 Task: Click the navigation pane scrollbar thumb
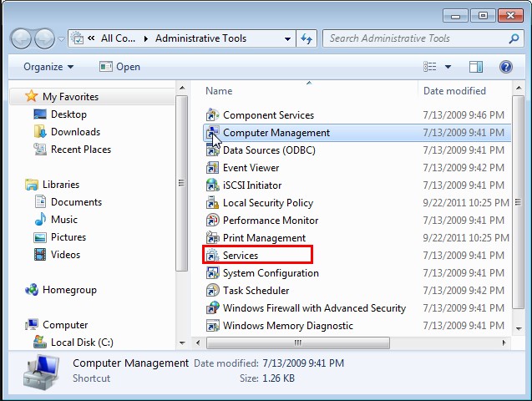coord(181,184)
